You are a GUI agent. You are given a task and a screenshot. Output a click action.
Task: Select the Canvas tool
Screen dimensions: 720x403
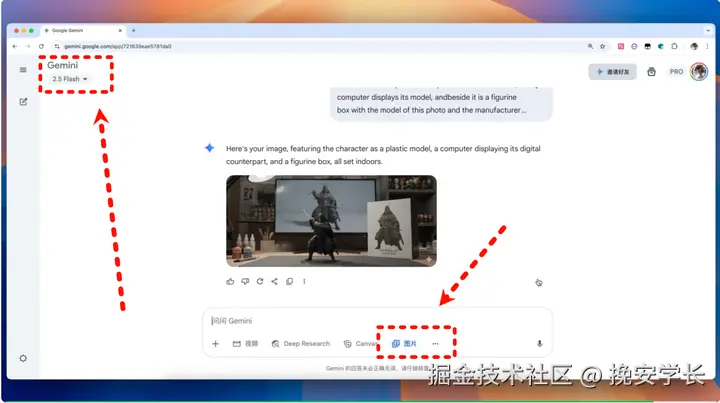click(x=361, y=343)
